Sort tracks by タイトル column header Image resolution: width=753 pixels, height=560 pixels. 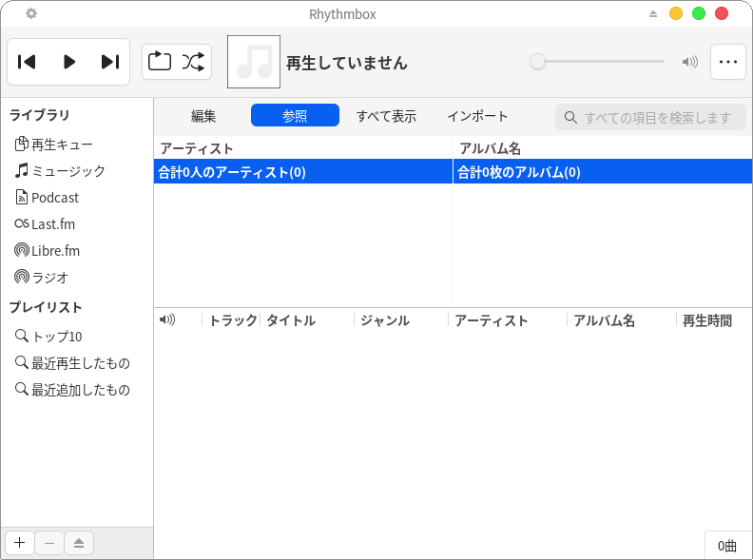(291, 320)
